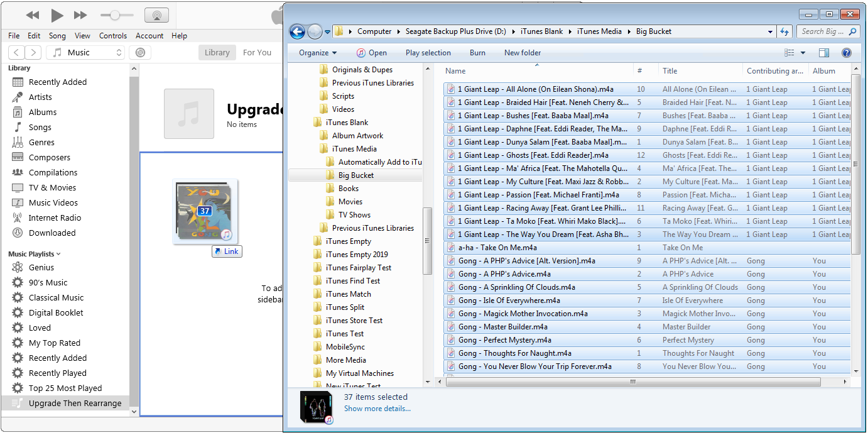Viewport: 868px width, 435px height.
Task: Click the Explorer Back button
Action: pyautogui.click(x=297, y=31)
